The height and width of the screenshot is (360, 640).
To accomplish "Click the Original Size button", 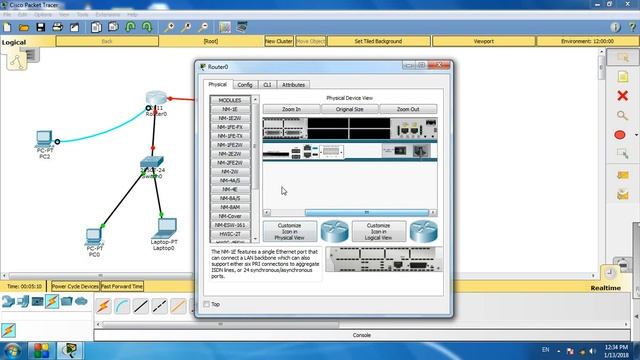I will coord(349,109).
